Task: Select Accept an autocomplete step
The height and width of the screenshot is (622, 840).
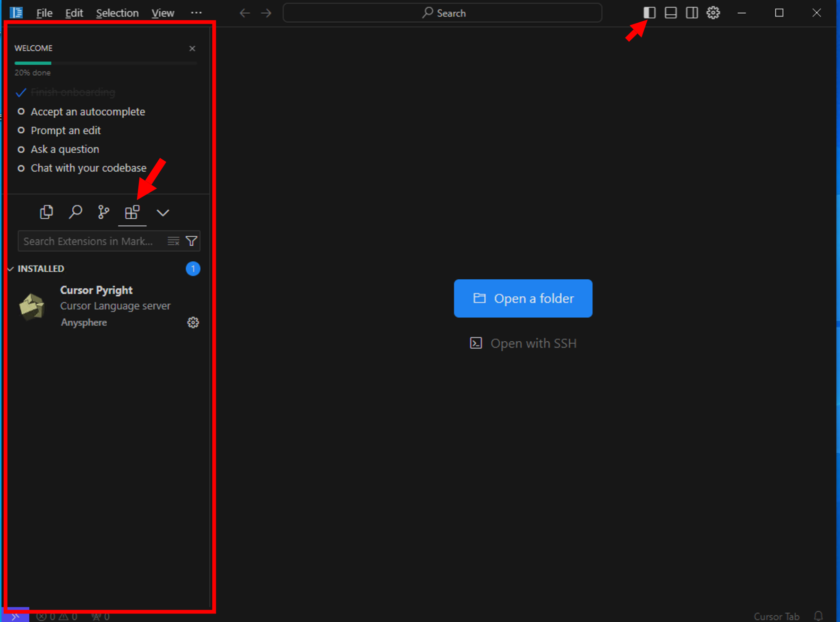Action: (x=88, y=112)
